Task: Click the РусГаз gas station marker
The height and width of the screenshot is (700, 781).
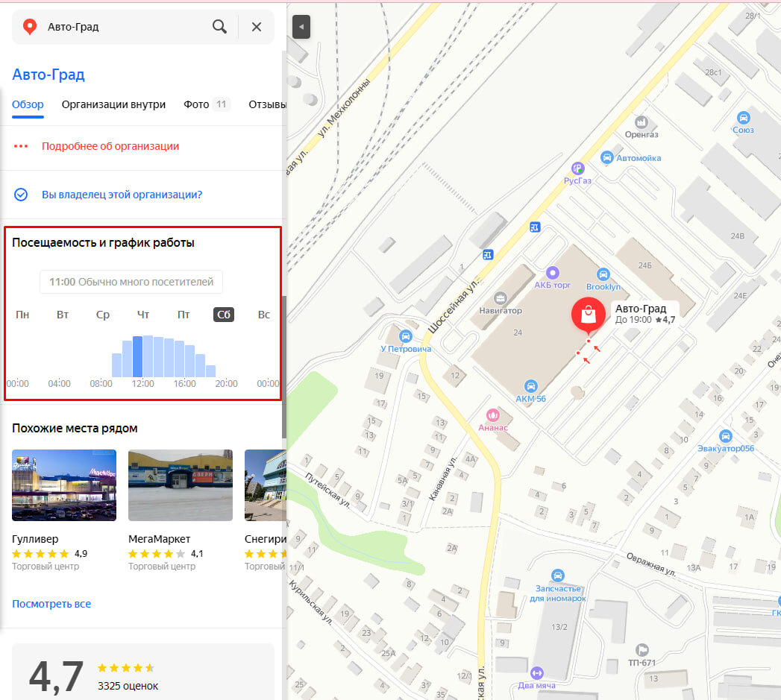Action: pyautogui.click(x=577, y=168)
